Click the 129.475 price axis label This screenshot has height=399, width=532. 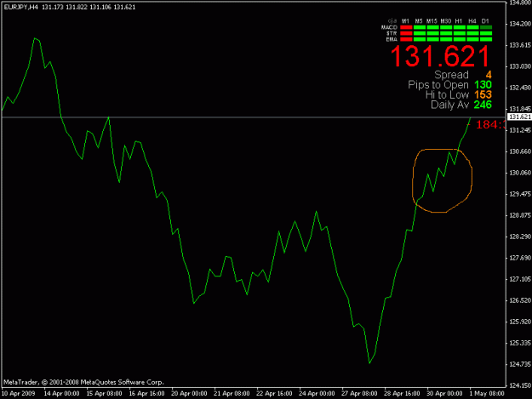[x=520, y=194]
